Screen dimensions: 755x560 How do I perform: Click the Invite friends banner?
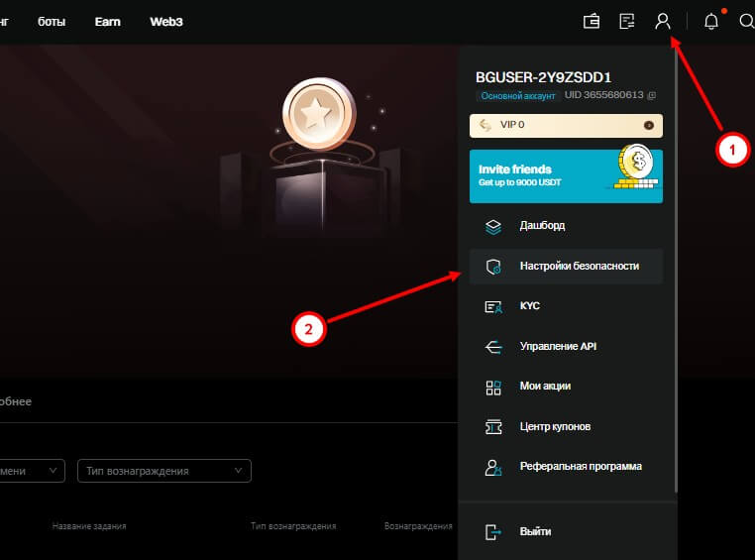(x=566, y=175)
